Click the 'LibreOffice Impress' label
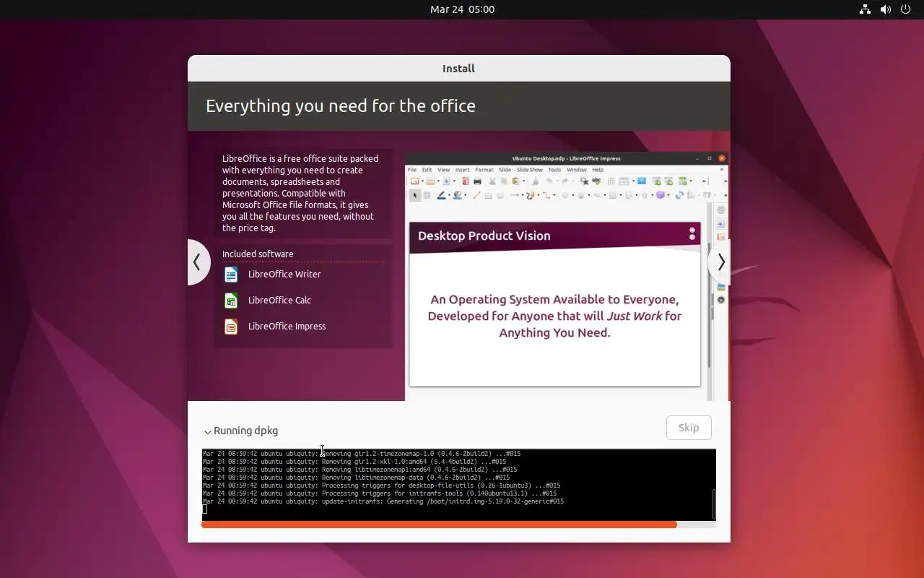 pyautogui.click(x=287, y=327)
